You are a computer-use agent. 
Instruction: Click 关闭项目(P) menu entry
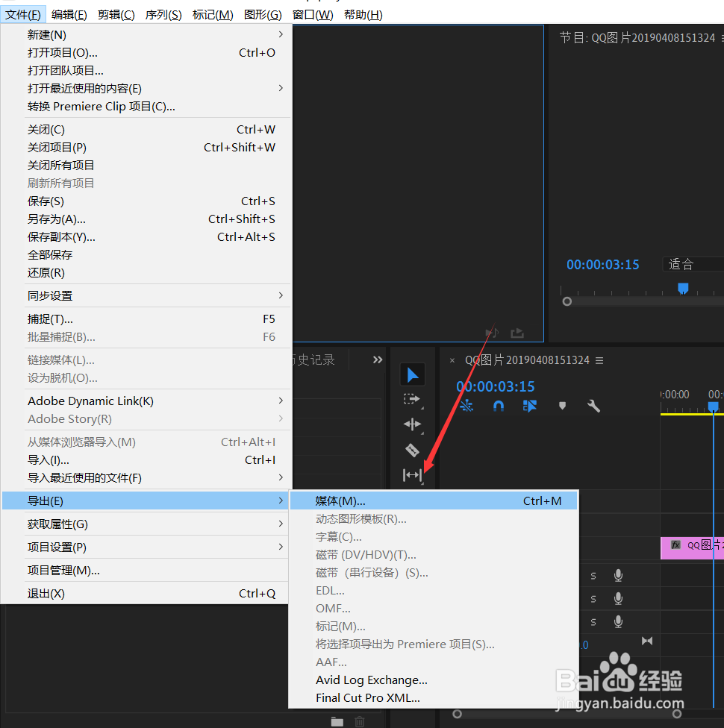(146, 148)
